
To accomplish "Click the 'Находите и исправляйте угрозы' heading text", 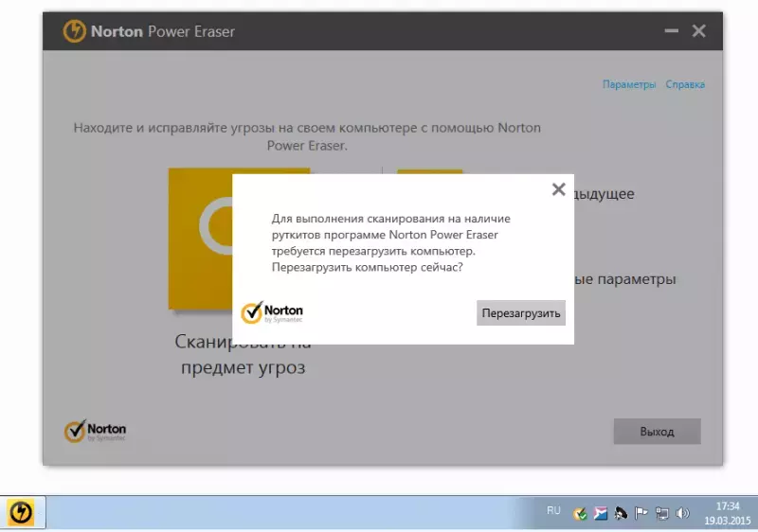I will [x=307, y=136].
